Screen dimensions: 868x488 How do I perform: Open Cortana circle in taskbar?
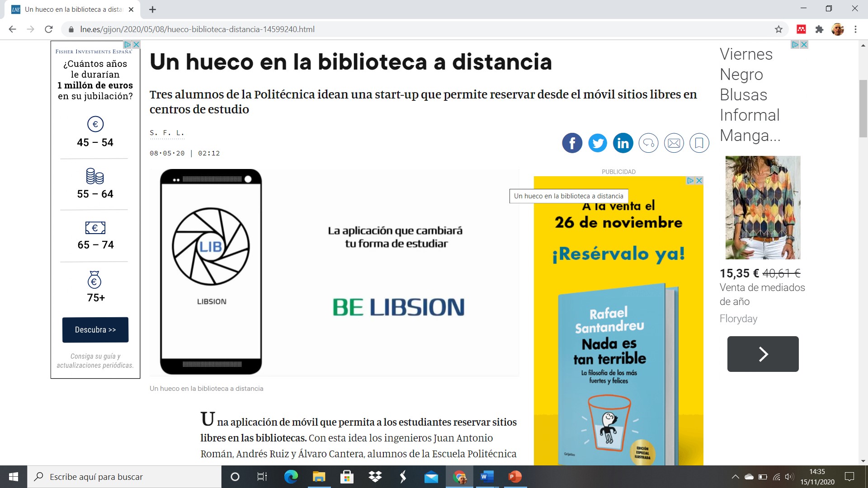tap(235, 477)
